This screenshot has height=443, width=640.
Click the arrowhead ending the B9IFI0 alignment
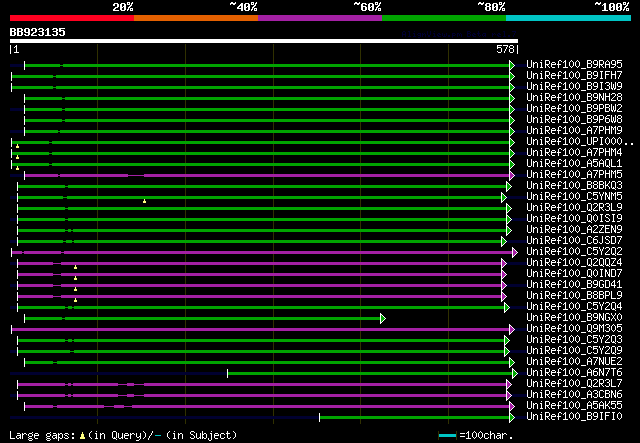tap(512, 417)
